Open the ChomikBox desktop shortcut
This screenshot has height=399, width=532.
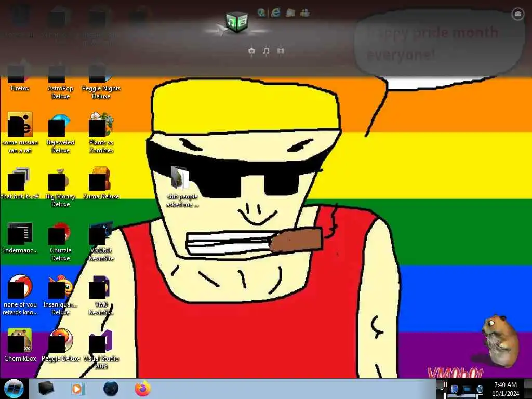[20, 345]
